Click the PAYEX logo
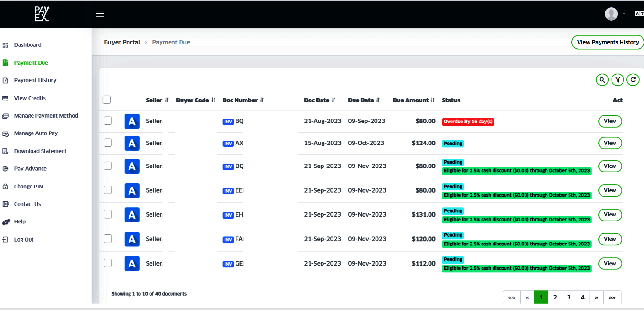The height and width of the screenshot is (310, 644). 42,14
